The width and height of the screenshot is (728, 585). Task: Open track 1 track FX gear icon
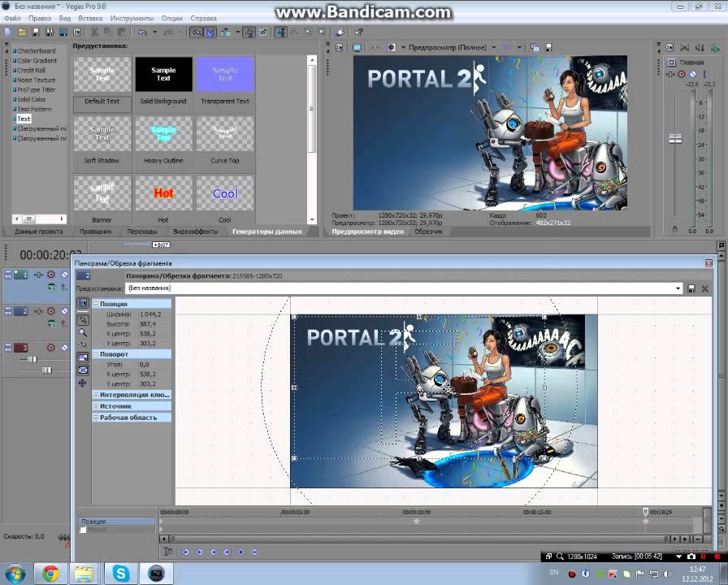tap(50, 275)
